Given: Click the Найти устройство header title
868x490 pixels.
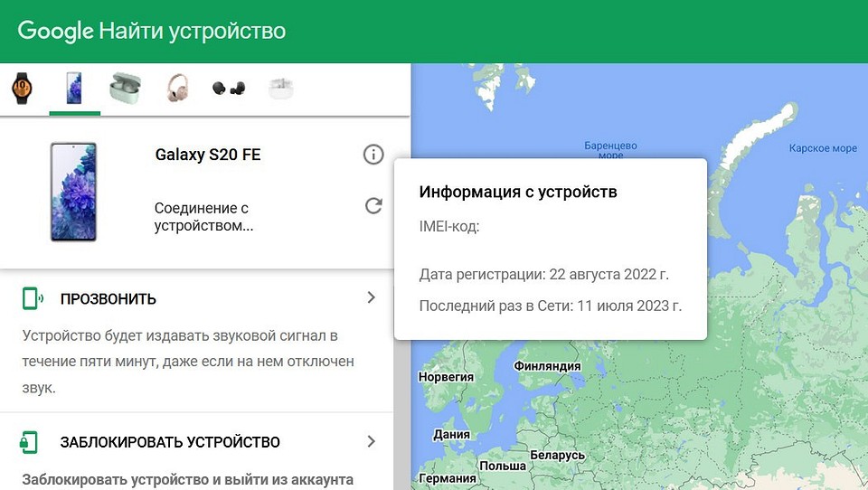Looking at the screenshot, I should click(192, 31).
